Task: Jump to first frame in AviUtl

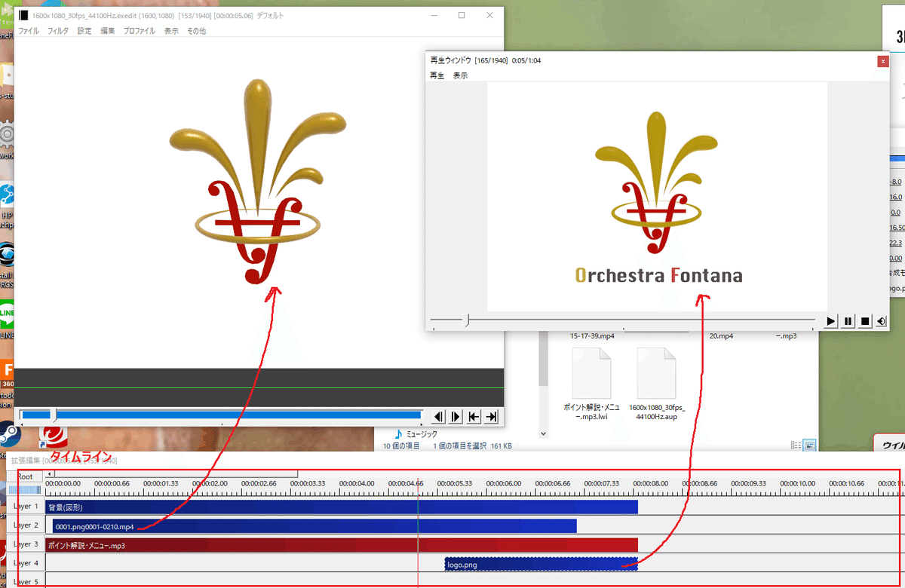Action: tap(474, 416)
